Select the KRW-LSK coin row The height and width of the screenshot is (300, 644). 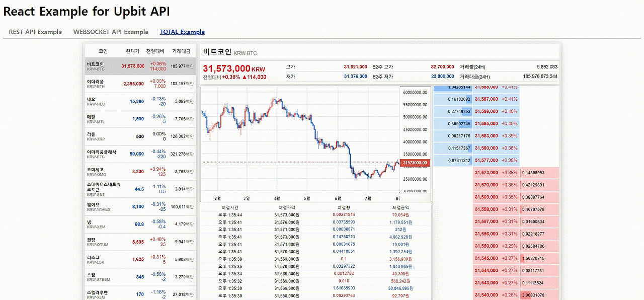(x=140, y=260)
